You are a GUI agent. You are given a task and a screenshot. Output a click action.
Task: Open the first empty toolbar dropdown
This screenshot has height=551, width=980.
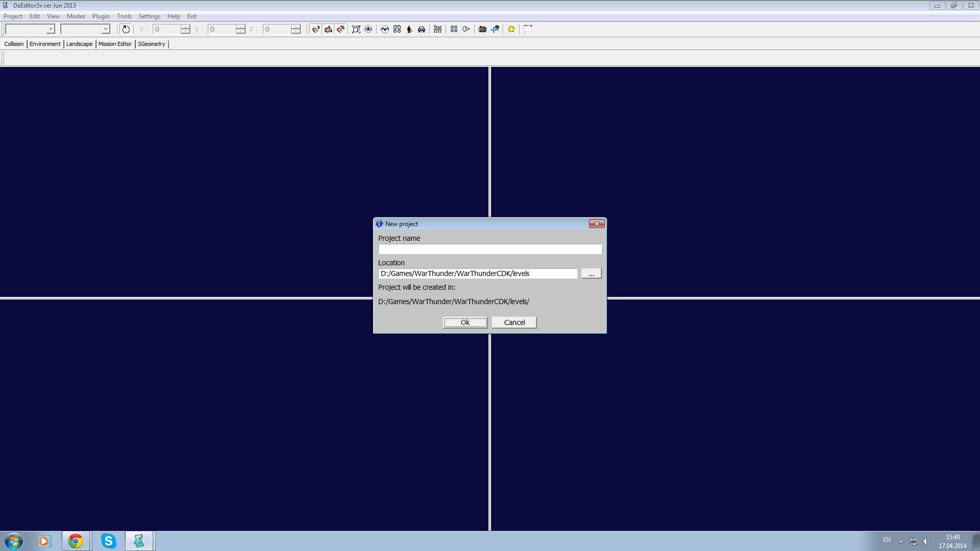point(30,29)
